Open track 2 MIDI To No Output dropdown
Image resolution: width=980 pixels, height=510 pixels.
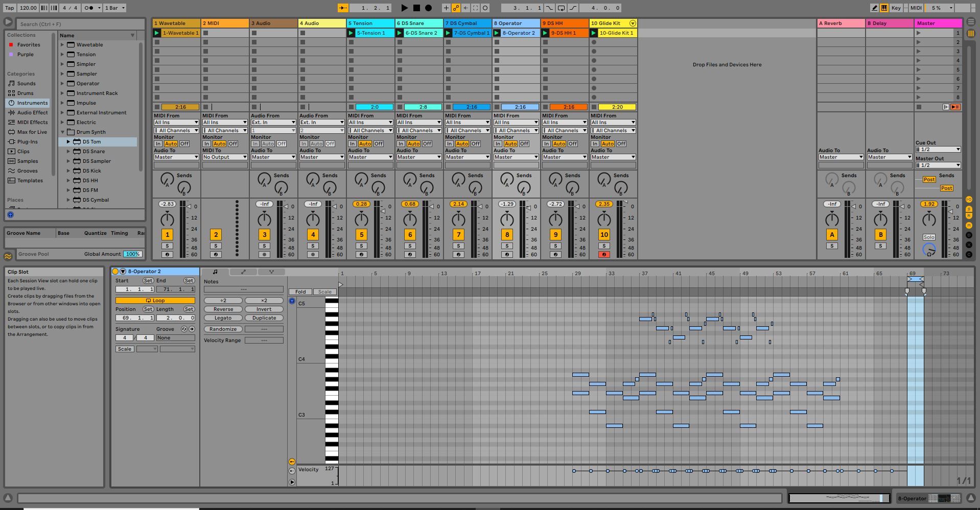coord(225,157)
